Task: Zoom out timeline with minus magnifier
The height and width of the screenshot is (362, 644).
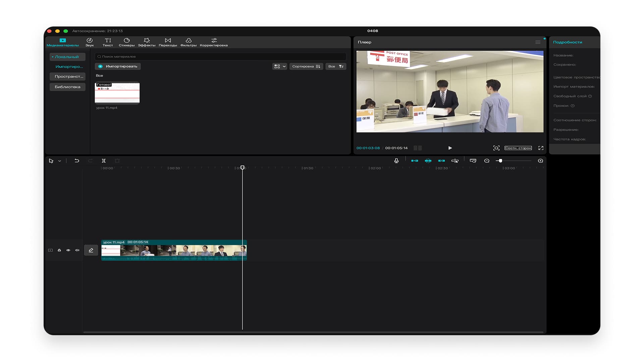Action: [487, 161]
